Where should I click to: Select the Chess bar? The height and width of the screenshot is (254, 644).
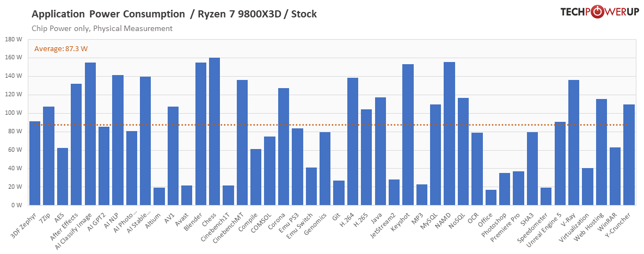[x=215, y=131]
